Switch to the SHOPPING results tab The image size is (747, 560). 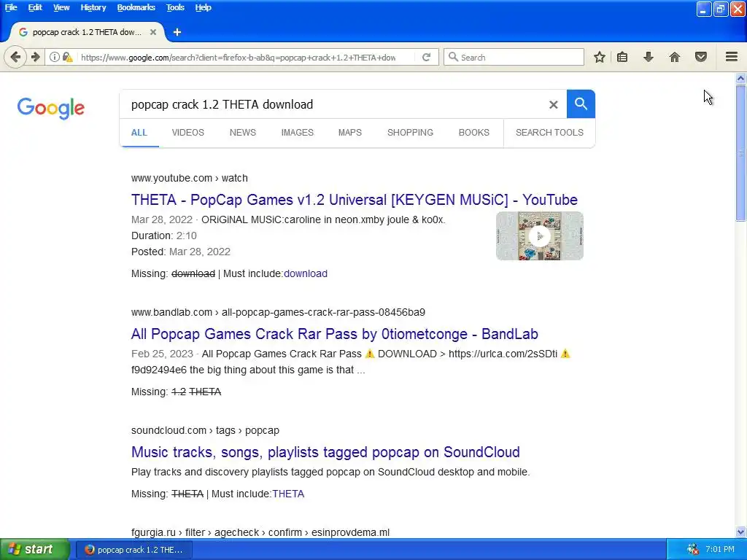pyautogui.click(x=410, y=133)
